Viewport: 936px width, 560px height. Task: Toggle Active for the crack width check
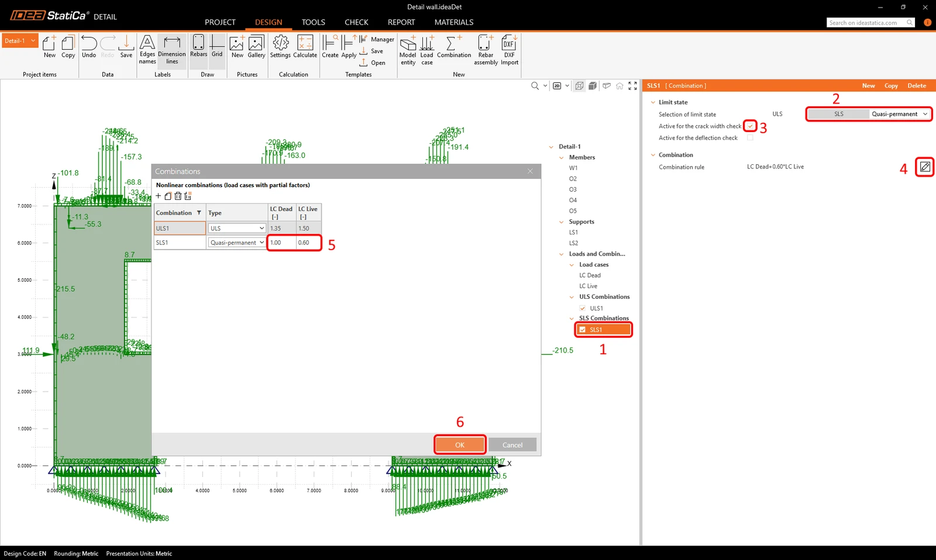[750, 126]
